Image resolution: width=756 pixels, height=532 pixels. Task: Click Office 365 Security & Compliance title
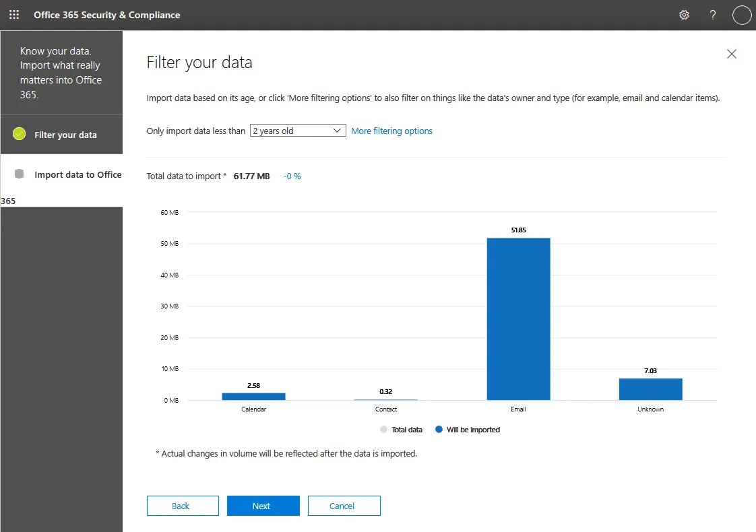coord(107,15)
